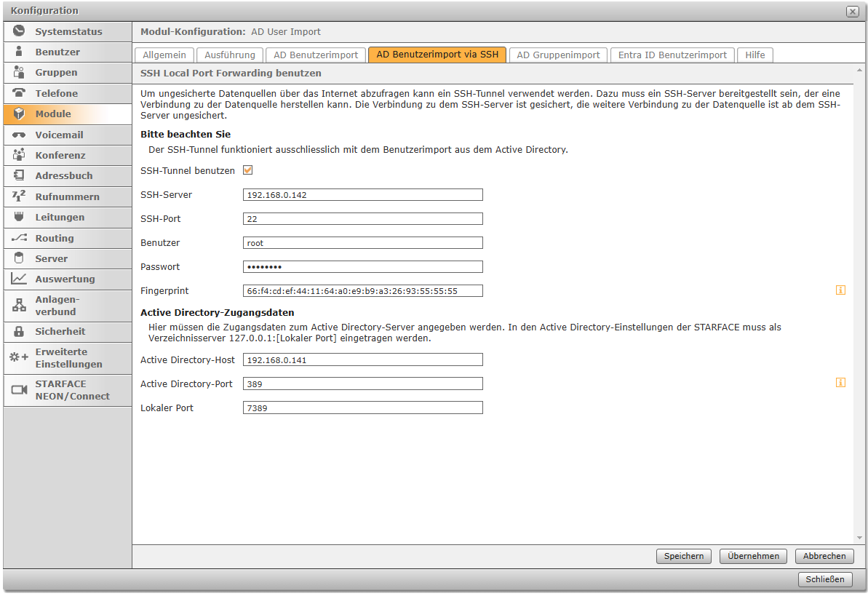Click Abbrechen to cancel changes
The width and height of the screenshot is (868, 596).
pyautogui.click(x=824, y=556)
